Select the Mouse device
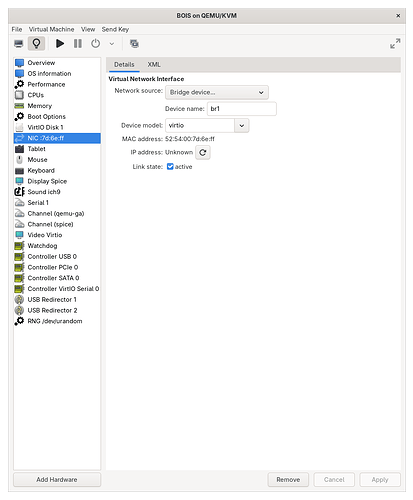Viewport: 413px width, 500px height. tap(57, 160)
